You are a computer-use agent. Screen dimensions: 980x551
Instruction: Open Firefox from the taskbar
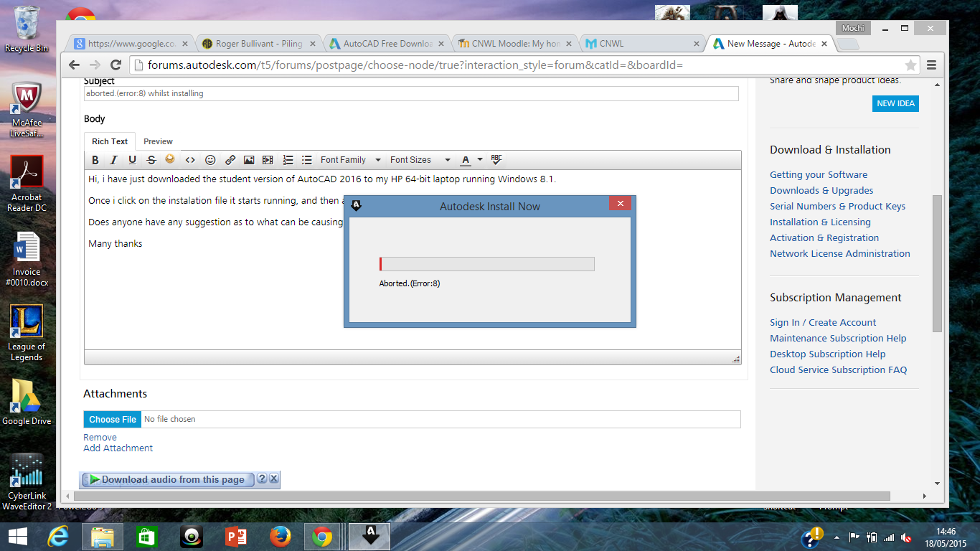point(281,536)
